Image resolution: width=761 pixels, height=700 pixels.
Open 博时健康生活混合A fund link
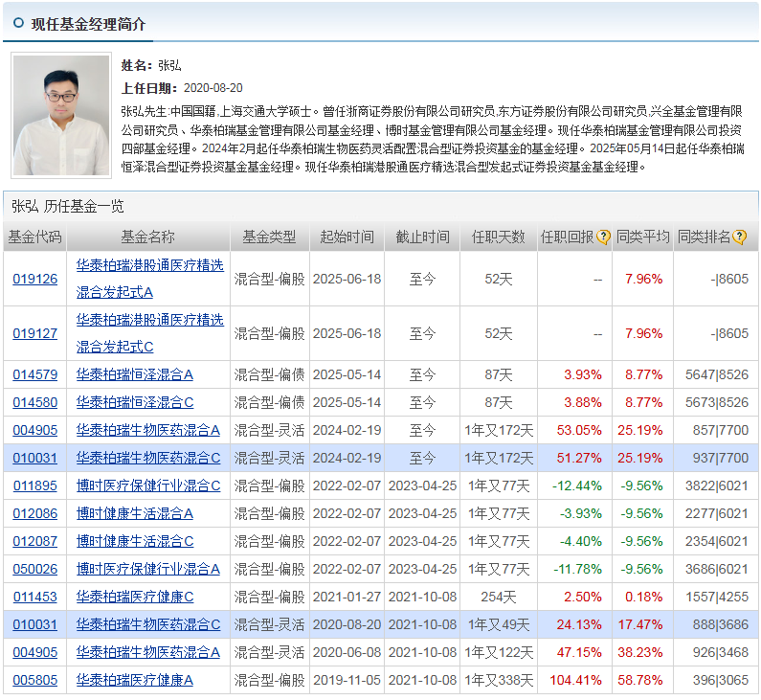[135, 513]
